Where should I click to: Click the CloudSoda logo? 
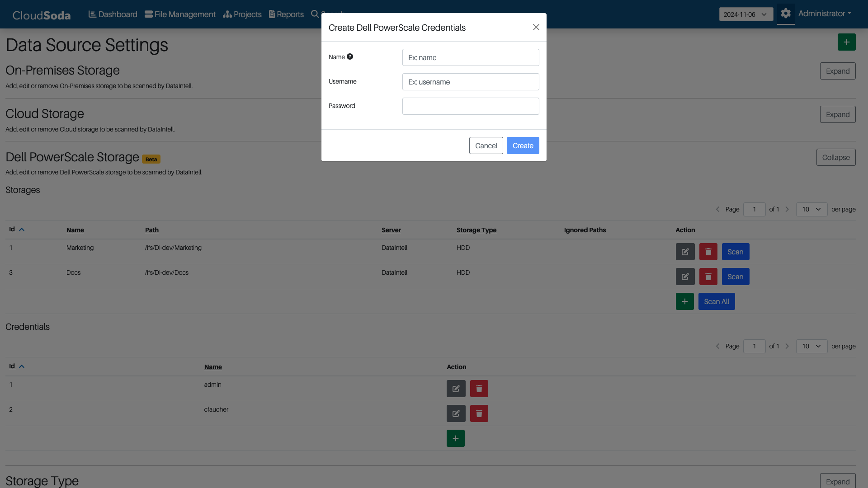coord(42,15)
